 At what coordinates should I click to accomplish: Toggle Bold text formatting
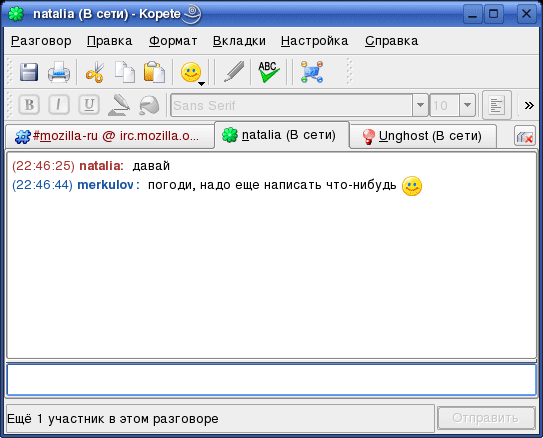(x=29, y=105)
